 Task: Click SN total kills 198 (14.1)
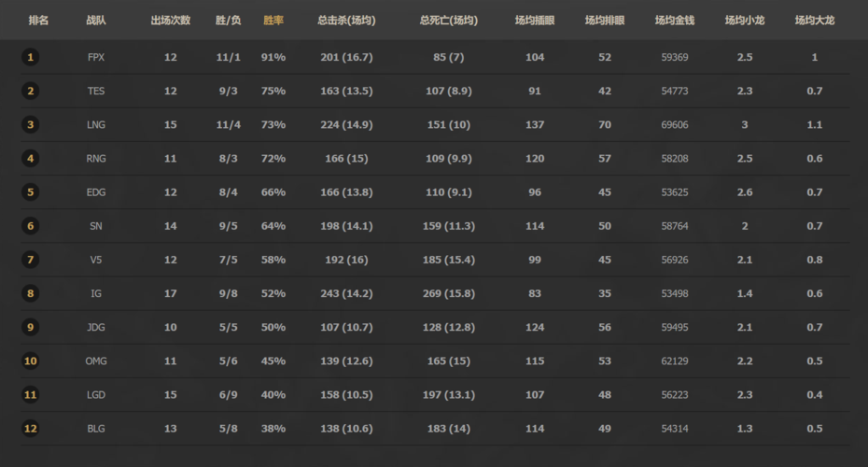tap(346, 226)
